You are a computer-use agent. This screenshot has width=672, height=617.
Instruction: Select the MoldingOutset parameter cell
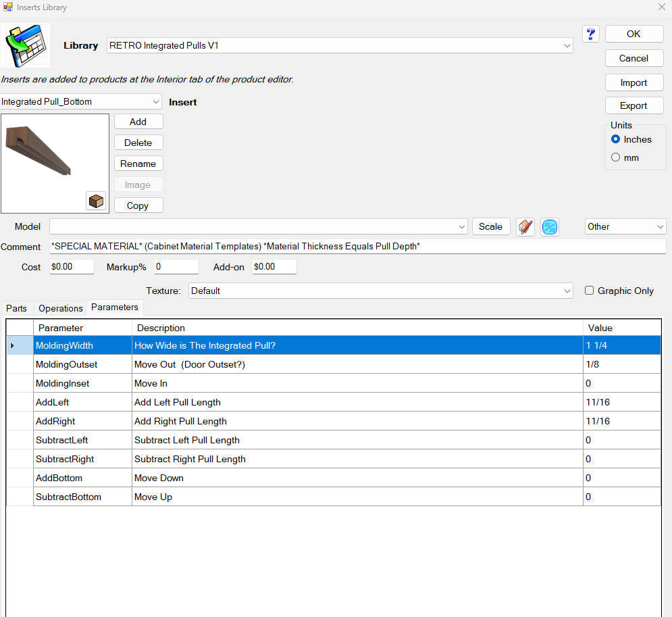82,364
